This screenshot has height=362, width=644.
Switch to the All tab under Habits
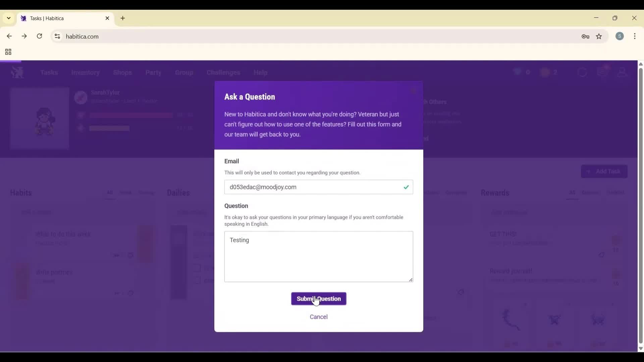(x=110, y=193)
